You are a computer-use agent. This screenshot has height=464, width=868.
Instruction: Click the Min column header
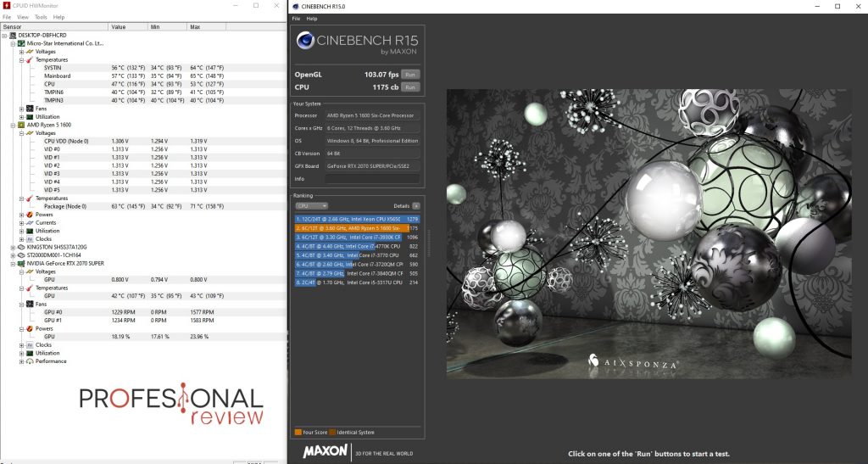point(168,26)
